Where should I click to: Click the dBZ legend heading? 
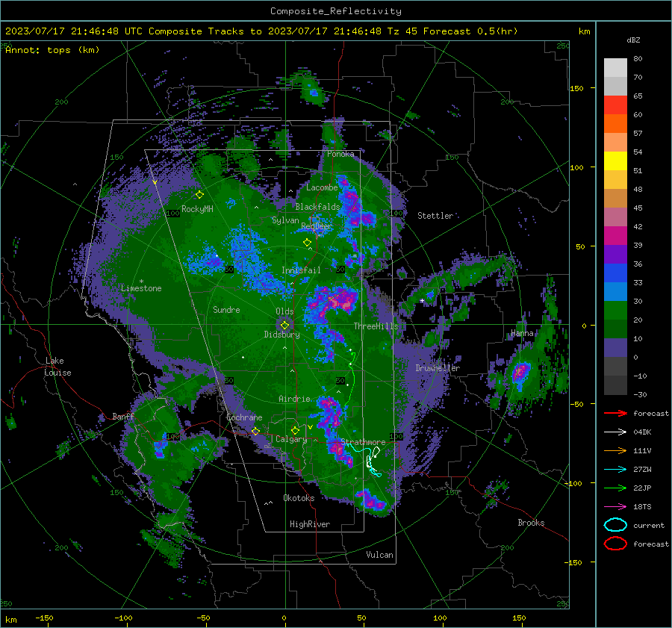click(x=633, y=40)
